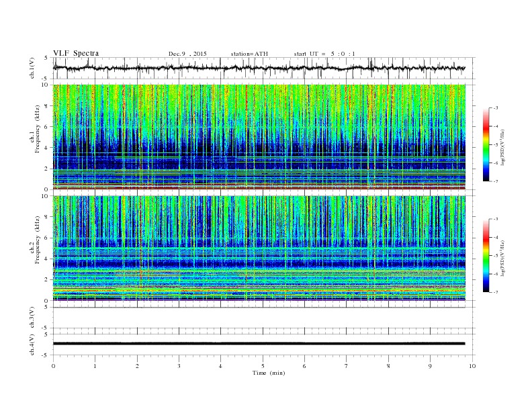Click the "9" minute tick label

point(430,366)
